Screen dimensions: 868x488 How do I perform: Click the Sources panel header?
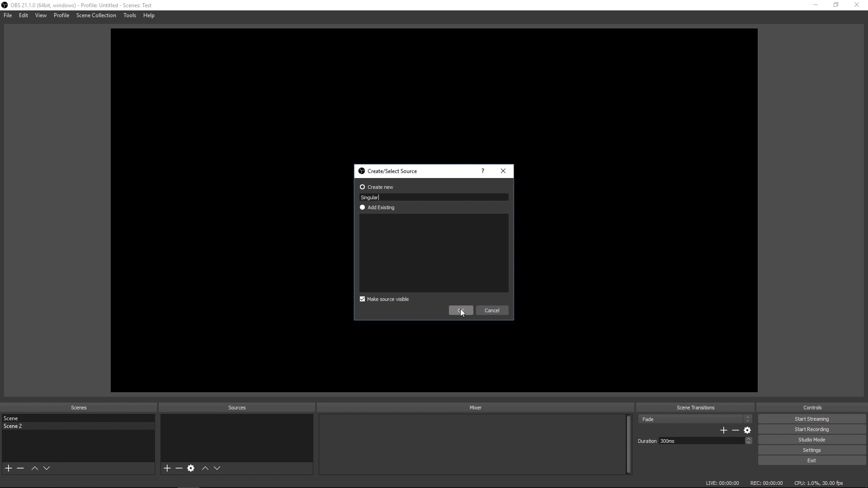[237, 408]
